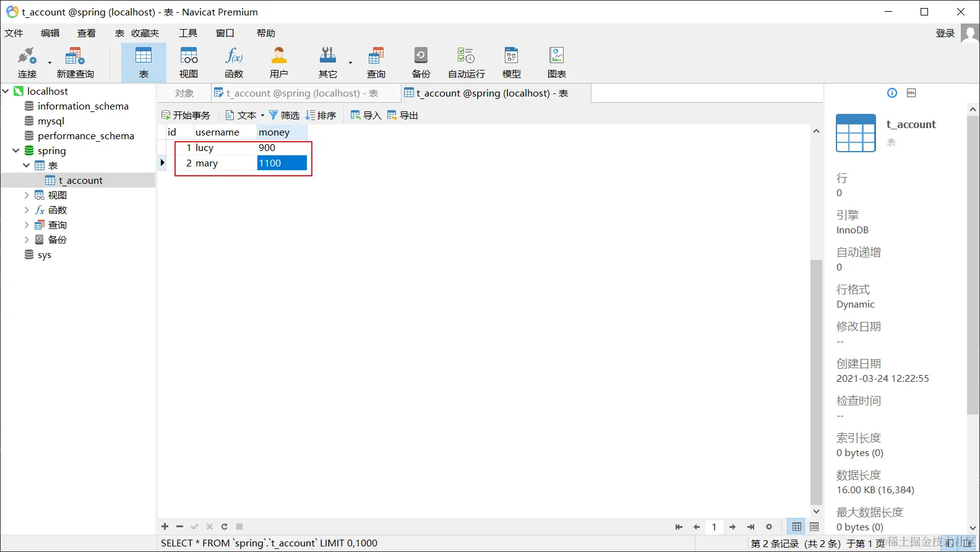
Task: Open the 编辑 menu
Action: coord(50,33)
